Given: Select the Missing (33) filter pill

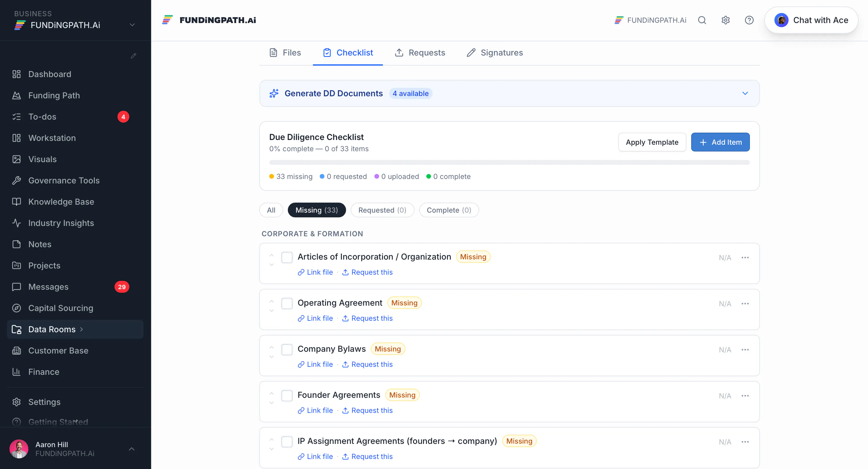Looking at the screenshot, I should [316, 210].
